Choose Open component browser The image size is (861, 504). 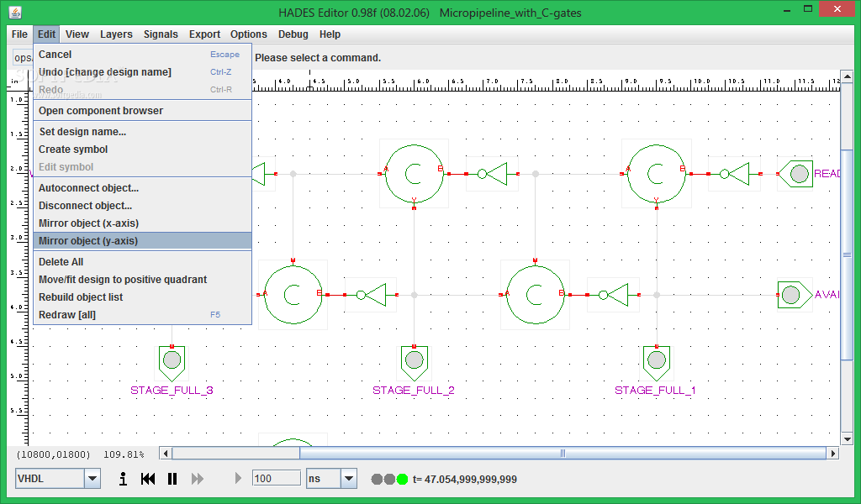tap(142, 111)
